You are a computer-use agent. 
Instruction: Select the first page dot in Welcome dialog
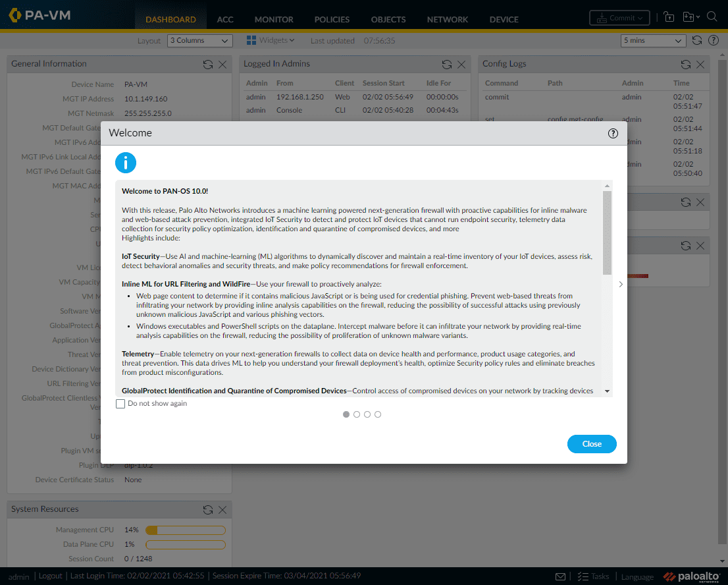(x=346, y=414)
